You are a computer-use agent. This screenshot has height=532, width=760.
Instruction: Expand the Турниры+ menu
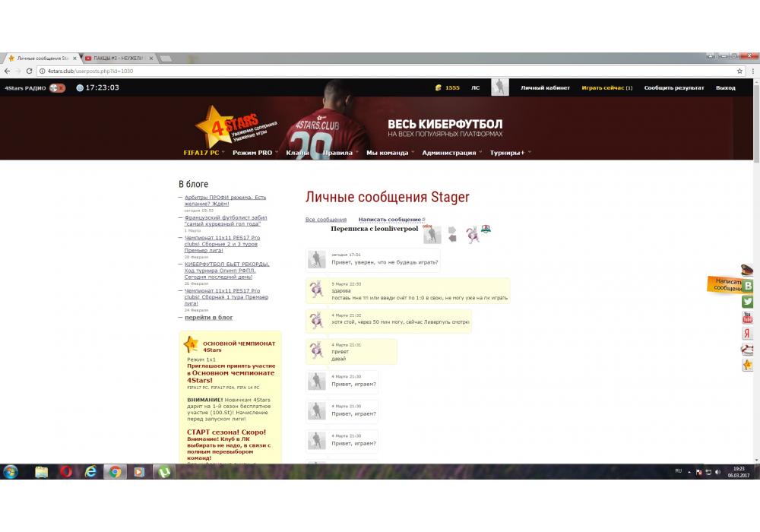coord(511,153)
